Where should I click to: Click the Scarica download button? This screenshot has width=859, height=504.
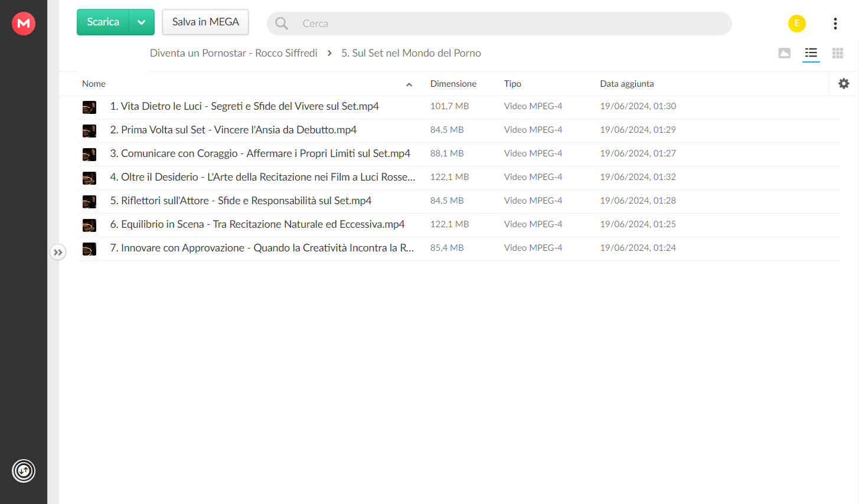coord(103,22)
